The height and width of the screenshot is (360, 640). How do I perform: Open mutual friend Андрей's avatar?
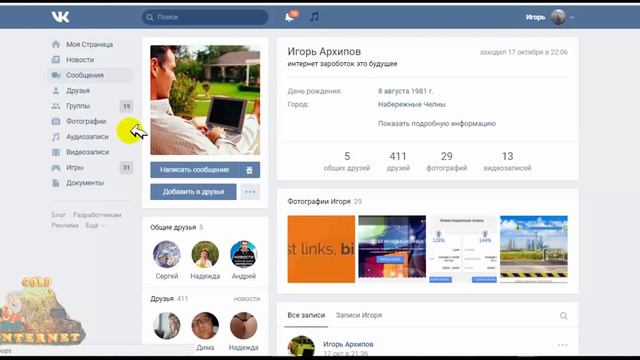point(243,254)
